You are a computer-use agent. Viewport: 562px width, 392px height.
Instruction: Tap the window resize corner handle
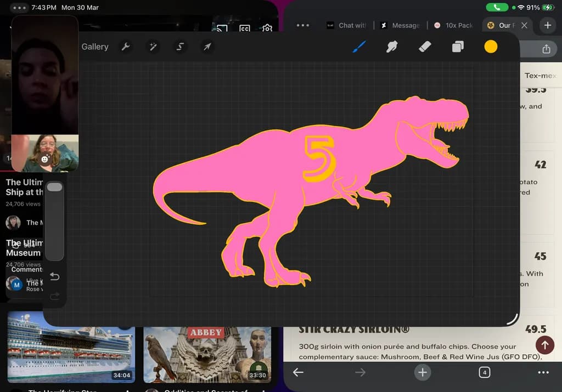(513, 319)
